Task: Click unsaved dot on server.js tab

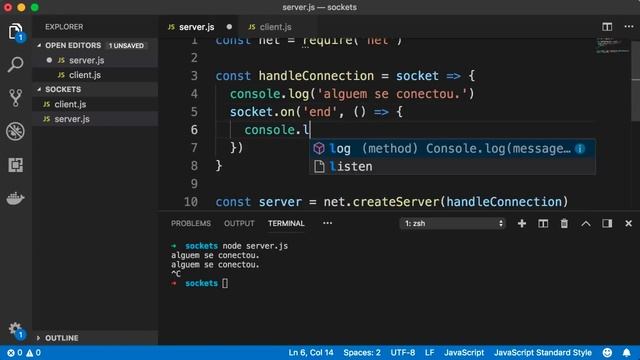Action: click(229, 27)
